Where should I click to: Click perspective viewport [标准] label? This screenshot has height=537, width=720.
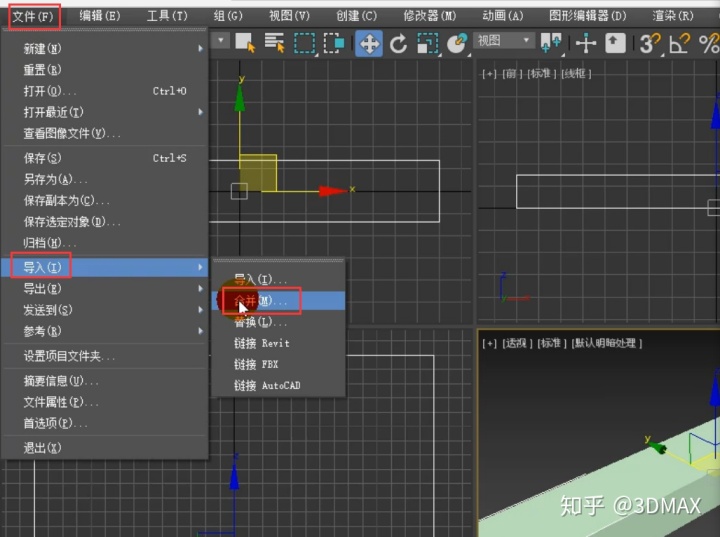(x=552, y=343)
